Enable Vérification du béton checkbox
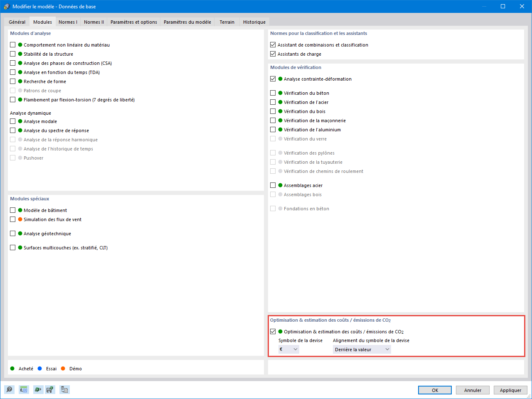The image size is (532, 399). (273, 93)
